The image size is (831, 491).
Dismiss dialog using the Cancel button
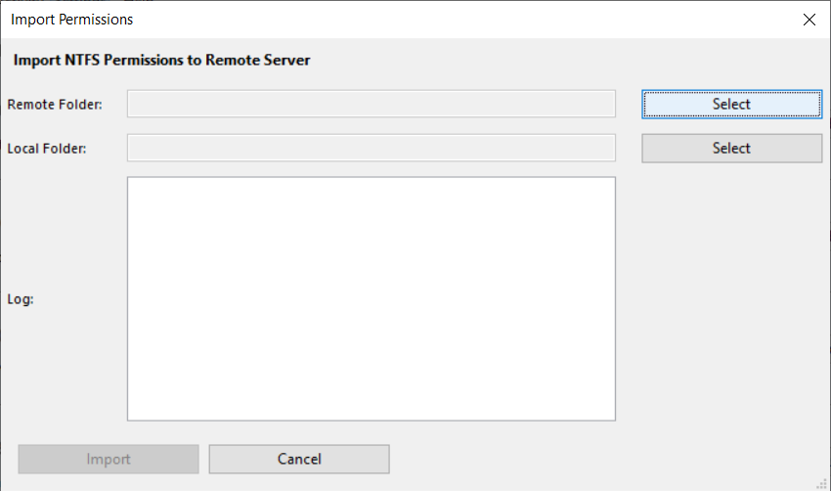tap(299, 459)
